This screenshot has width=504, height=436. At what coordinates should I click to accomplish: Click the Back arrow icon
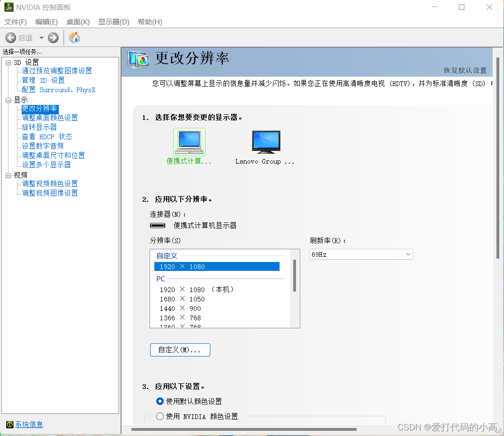point(11,38)
